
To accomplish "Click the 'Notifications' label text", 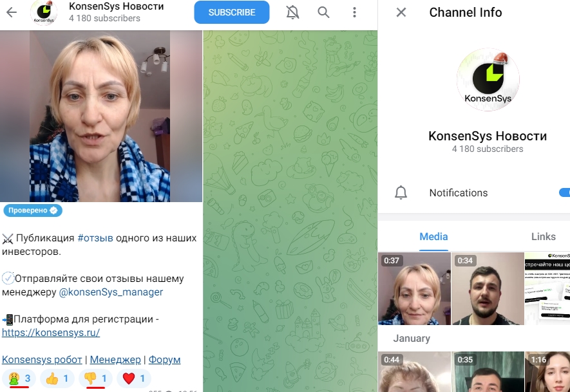I will point(459,193).
